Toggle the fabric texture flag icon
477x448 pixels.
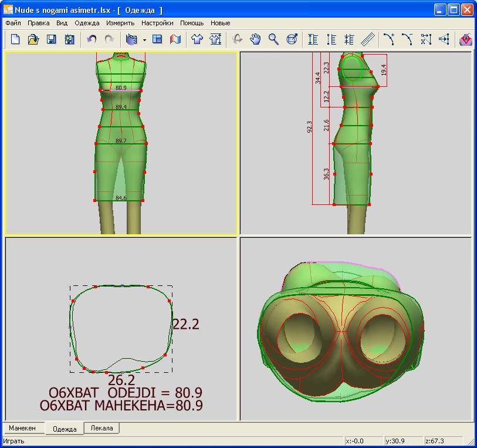175,39
